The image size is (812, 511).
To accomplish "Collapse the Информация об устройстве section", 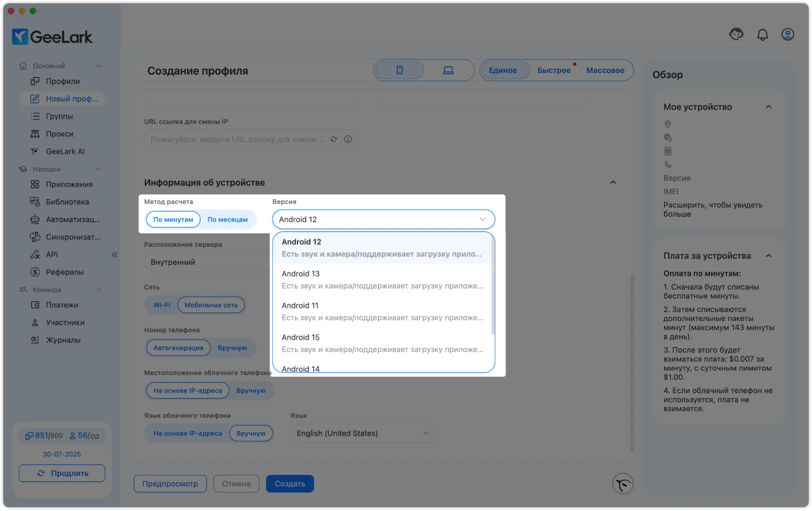I will point(613,183).
